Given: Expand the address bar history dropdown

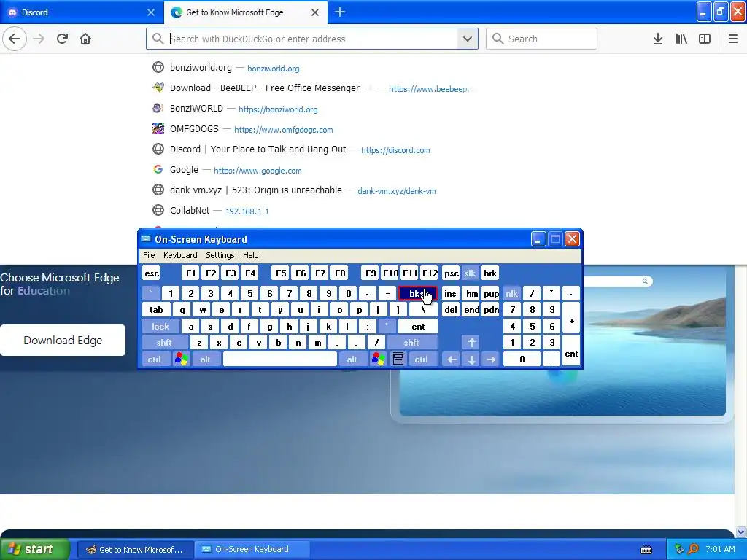Looking at the screenshot, I should [468, 39].
